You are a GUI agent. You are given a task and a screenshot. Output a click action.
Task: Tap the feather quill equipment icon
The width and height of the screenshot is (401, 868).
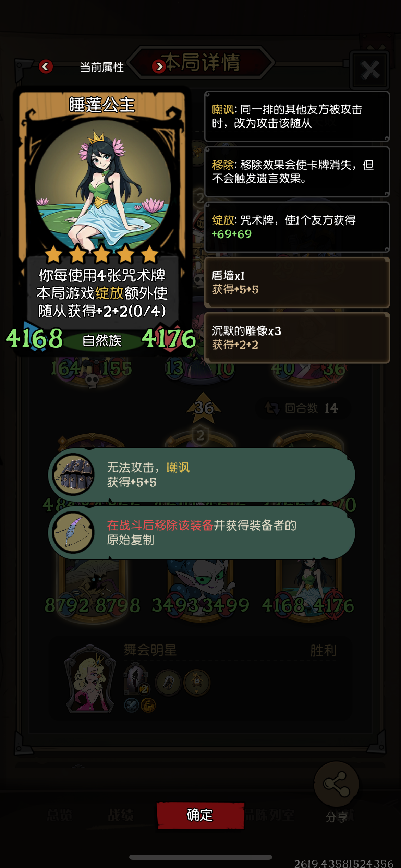coord(73,532)
